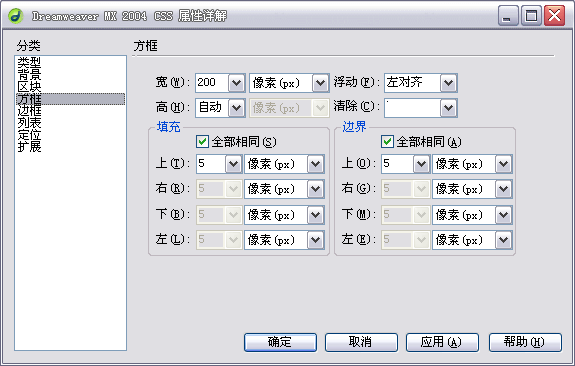
Task: Click the 高(H) field showing 自动
Action: [x=212, y=108]
